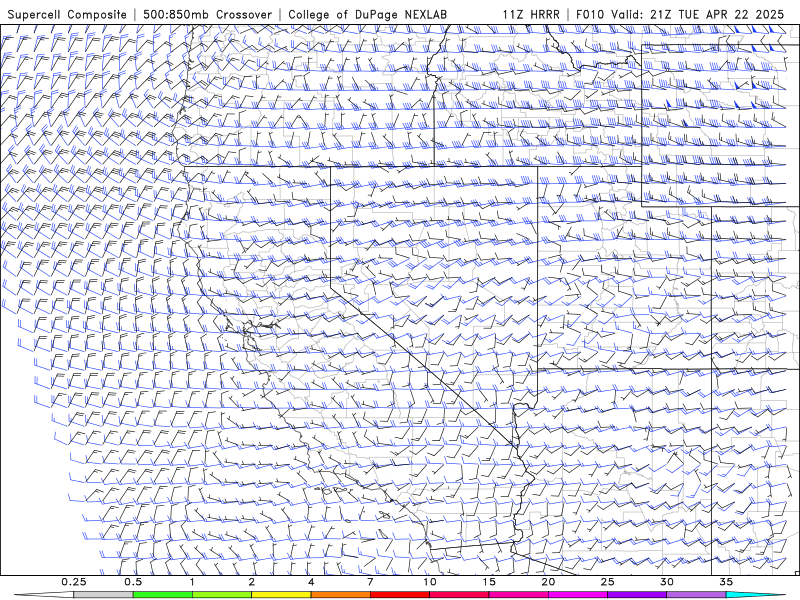Pick the crimson 10–15 legend swatch
Image resolution: width=800 pixels, height=600 pixels.
pyautogui.click(x=459, y=595)
